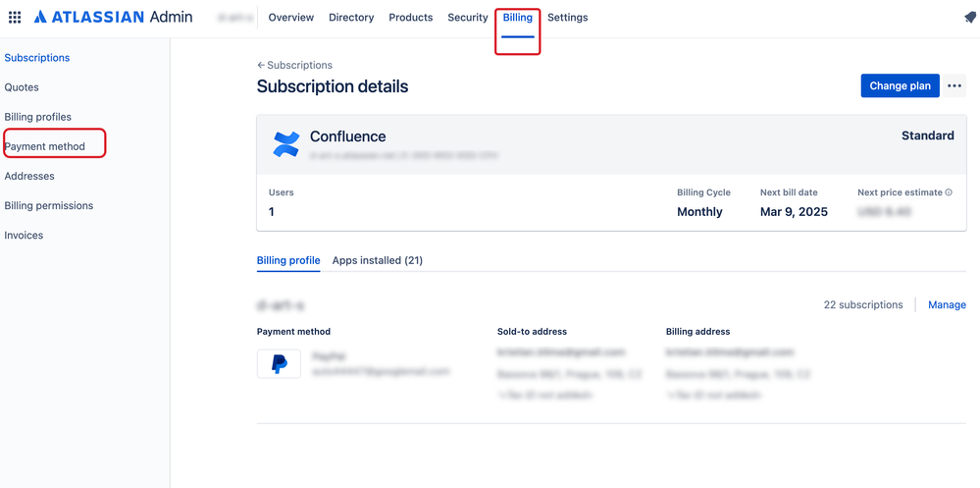The width and height of the screenshot is (980, 488).
Task: Click the Users label
Action: pyautogui.click(x=282, y=192)
